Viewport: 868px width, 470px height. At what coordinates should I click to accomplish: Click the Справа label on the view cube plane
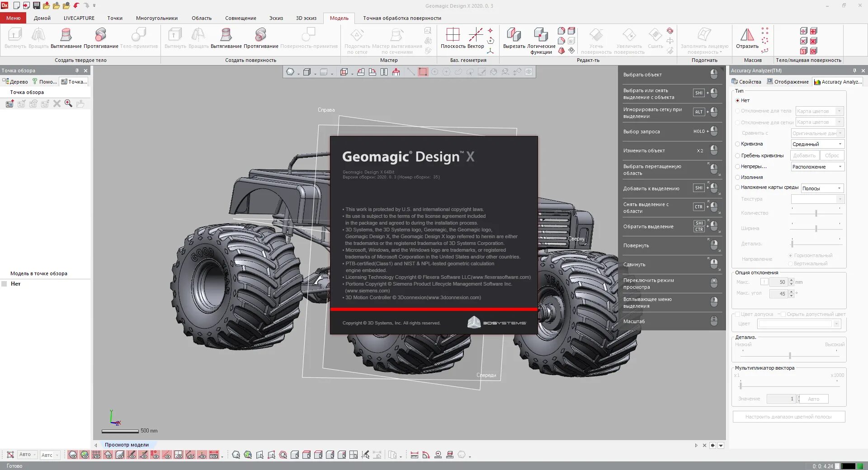point(326,110)
